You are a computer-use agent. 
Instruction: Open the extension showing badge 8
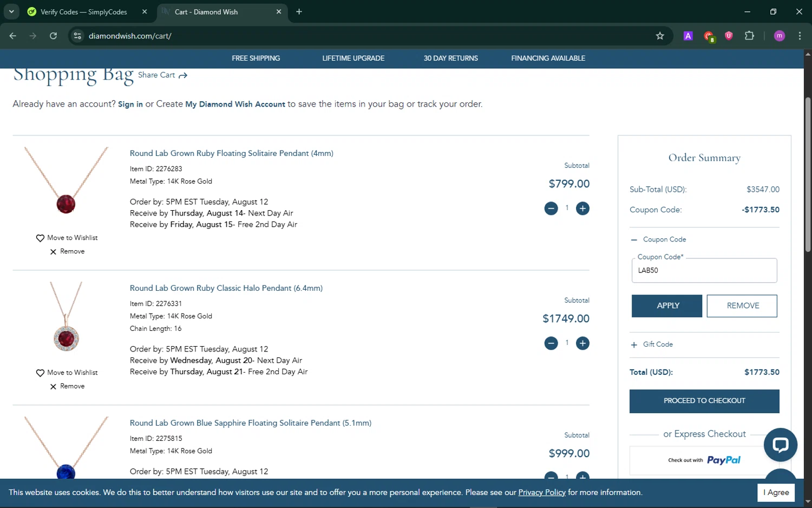(709, 36)
